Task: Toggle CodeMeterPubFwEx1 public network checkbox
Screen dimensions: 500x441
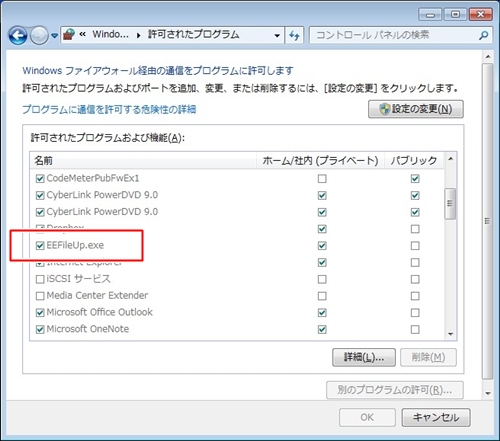Action: pyautogui.click(x=415, y=179)
